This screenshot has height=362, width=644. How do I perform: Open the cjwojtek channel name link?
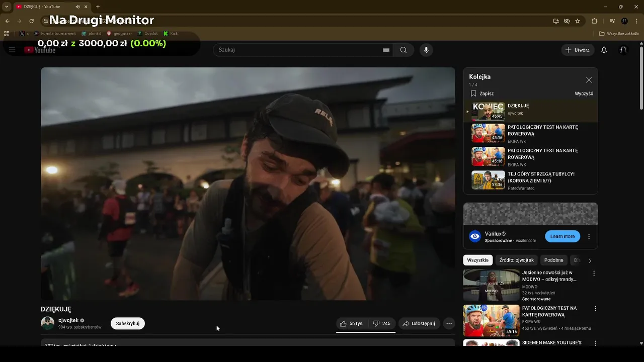(x=68, y=320)
